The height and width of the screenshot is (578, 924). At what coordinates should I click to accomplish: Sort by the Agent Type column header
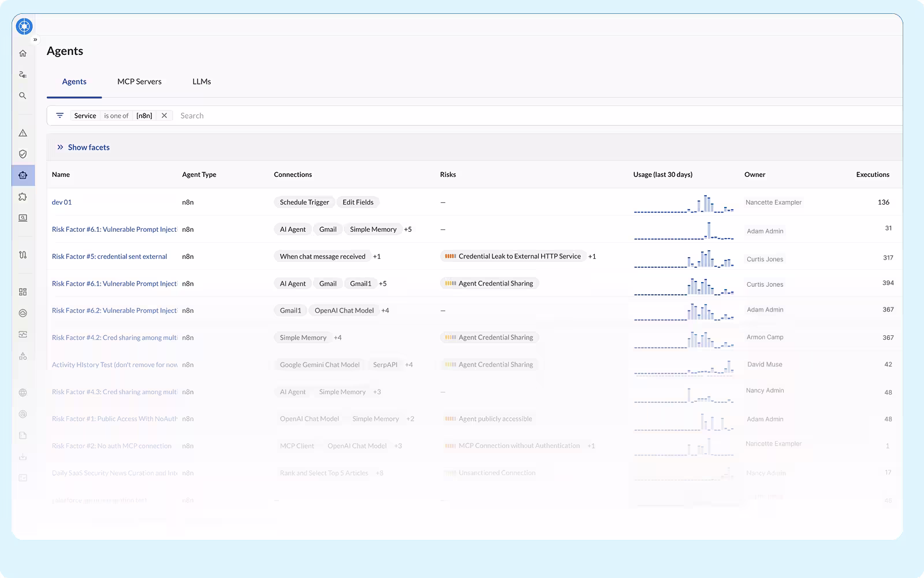coord(199,175)
